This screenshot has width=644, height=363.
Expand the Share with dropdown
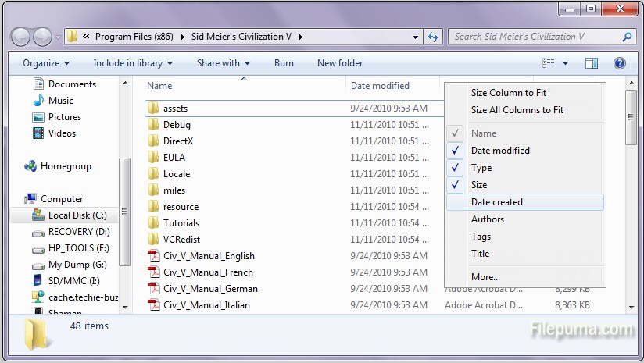[x=224, y=63]
